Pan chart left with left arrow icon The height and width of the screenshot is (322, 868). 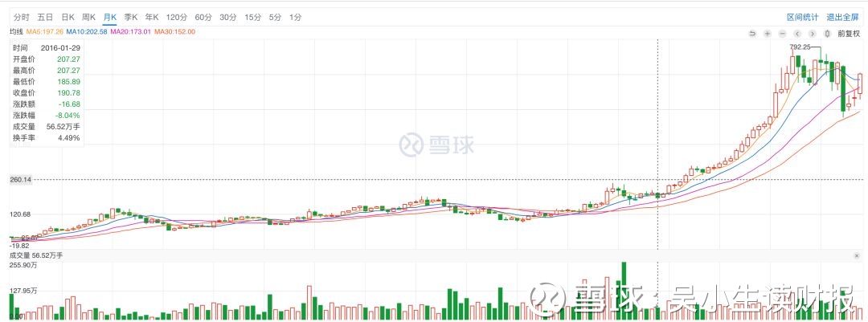pyautogui.click(x=796, y=34)
